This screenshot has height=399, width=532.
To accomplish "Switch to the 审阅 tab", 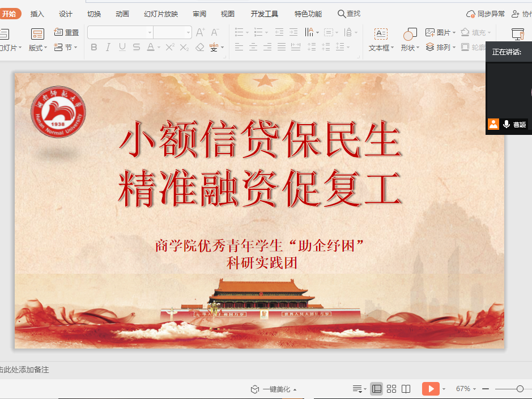I will (x=199, y=14).
